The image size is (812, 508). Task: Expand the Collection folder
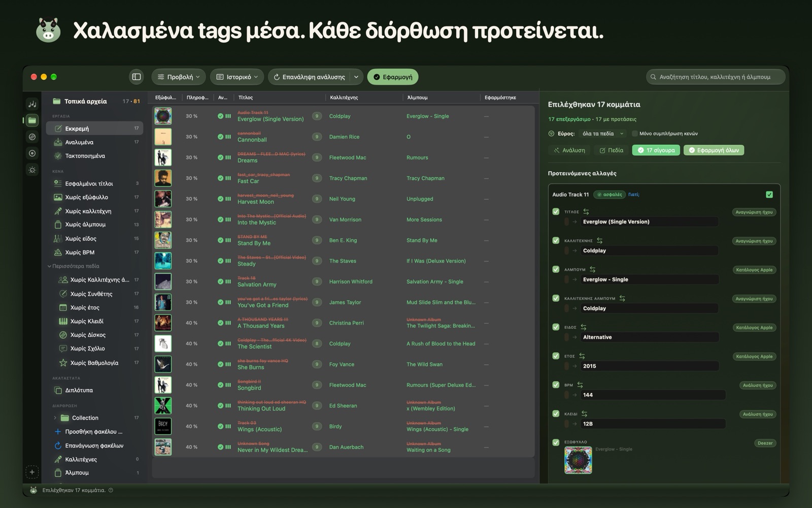[55, 418]
